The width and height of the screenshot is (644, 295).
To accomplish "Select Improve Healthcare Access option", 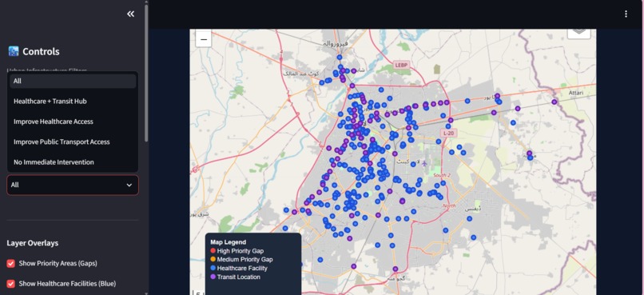I will coord(73,122).
